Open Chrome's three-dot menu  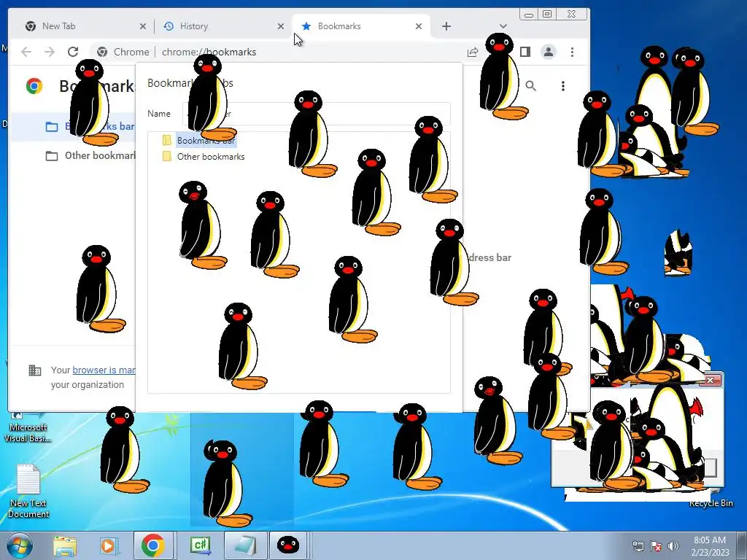572,52
